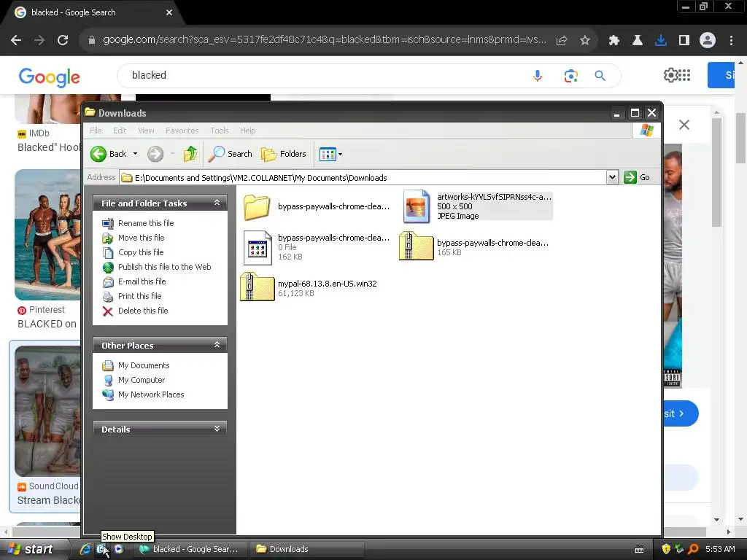747x560 pixels.
Task: Open Chrome Labs flask icon
Action: [638, 41]
